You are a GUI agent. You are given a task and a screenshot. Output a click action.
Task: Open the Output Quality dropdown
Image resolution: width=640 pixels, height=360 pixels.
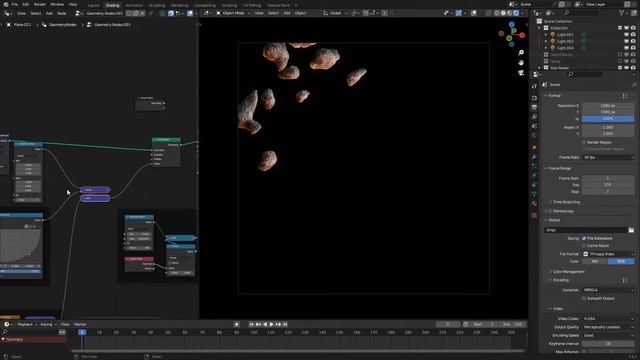click(x=608, y=327)
